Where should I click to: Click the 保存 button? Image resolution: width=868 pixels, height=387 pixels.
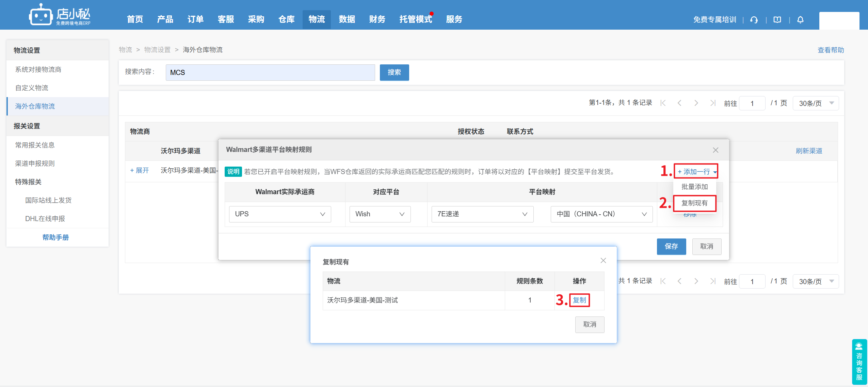[671, 246]
